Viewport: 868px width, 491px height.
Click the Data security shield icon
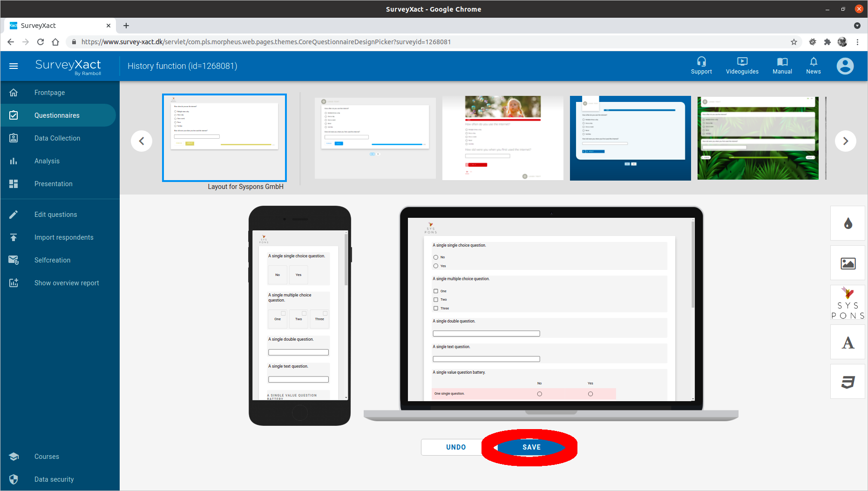pos(14,479)
